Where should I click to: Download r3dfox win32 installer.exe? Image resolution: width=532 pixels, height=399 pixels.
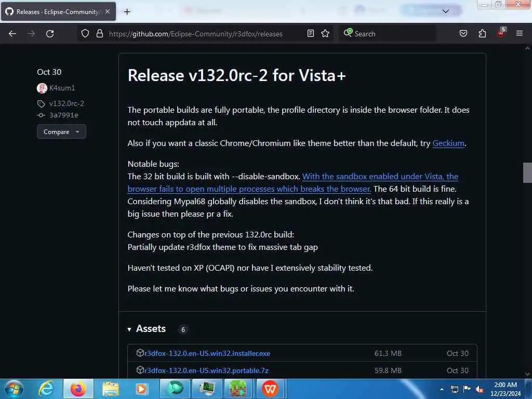(x=207, y=353)
